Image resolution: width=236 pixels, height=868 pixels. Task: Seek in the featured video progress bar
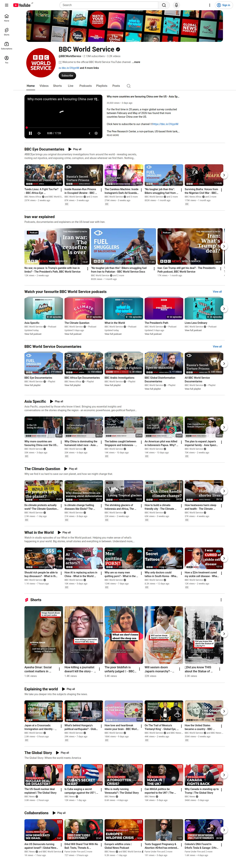click(63, 128)
